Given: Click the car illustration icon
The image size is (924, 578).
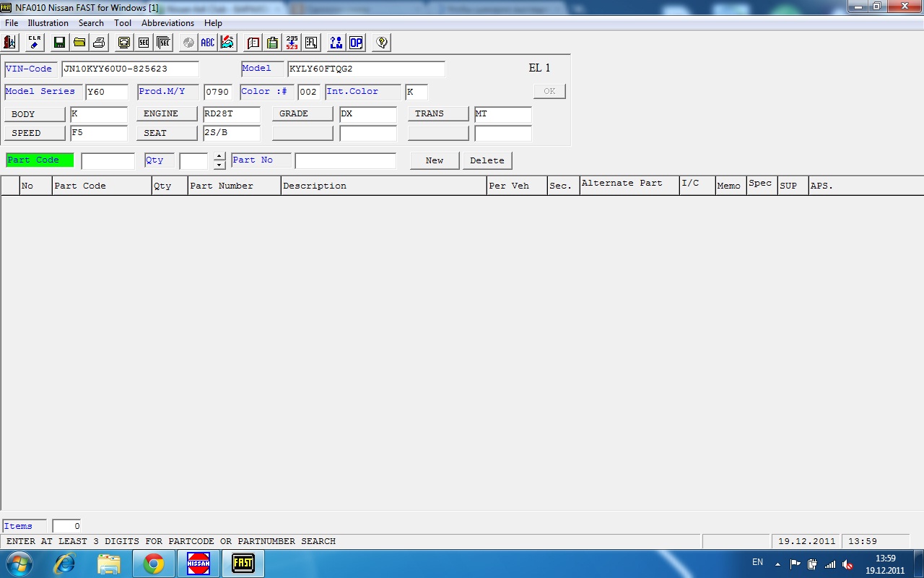Looking at the screenshot, I should pos(227,43).
